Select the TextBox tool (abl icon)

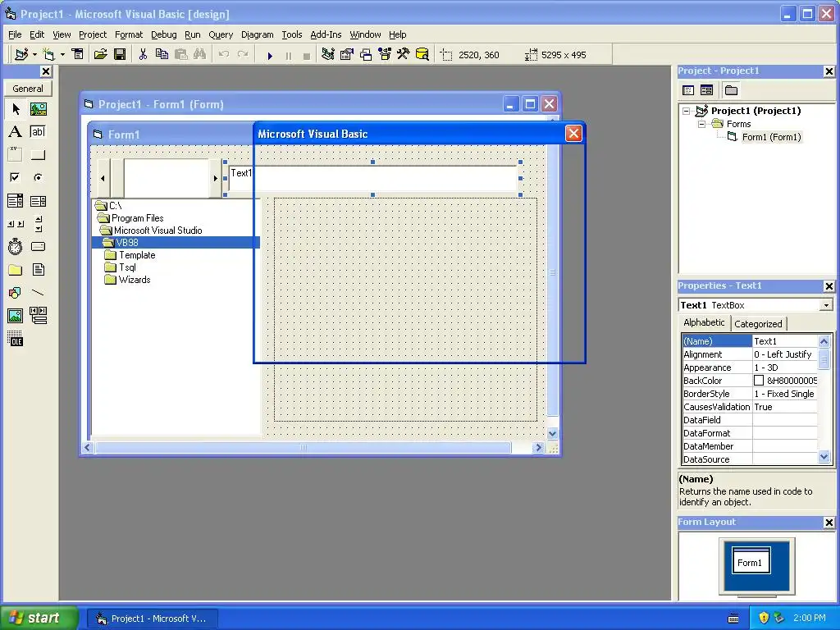[38, 132]
